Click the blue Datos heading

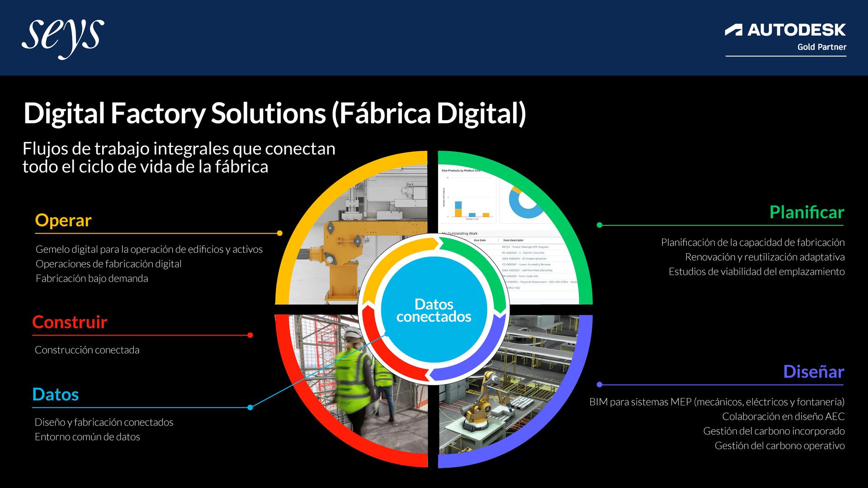click(56, 394)
